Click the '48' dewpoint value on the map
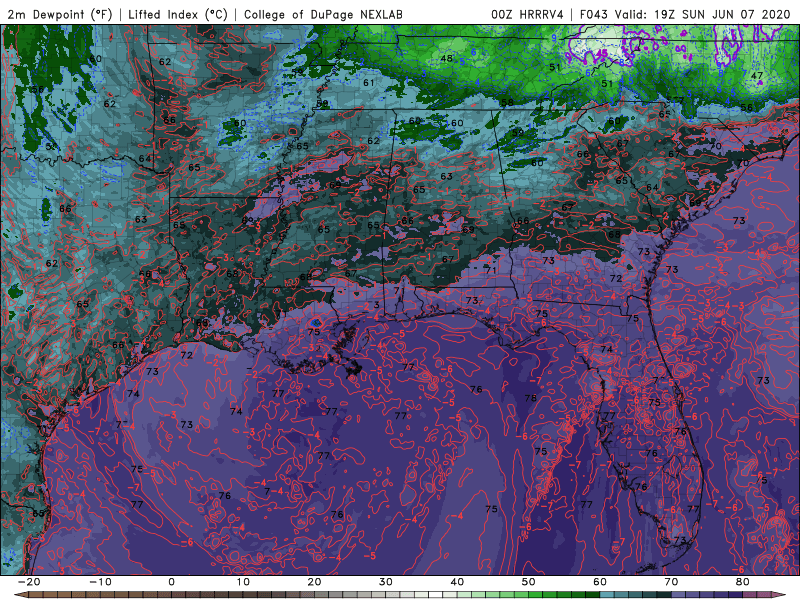Image resolution: width=800 pixels, height=600 pixels. pos(447,59)
